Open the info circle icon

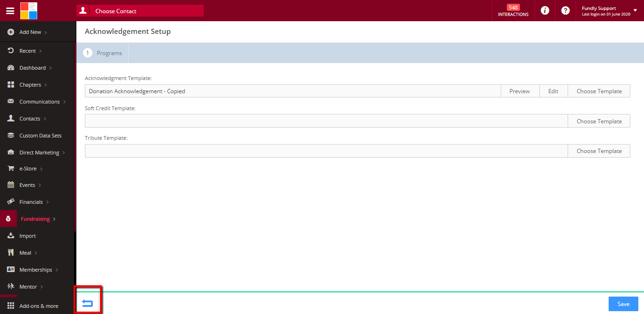tap(545, 10)
